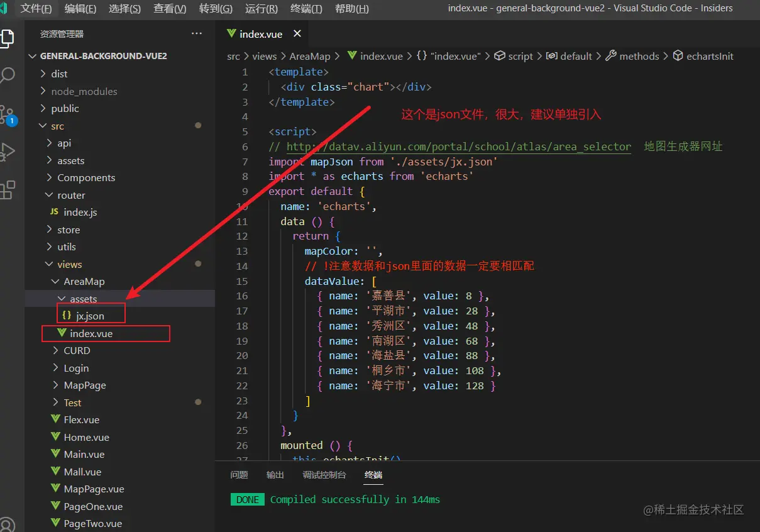The width and height of the screenshot is (760, 532).
Task: Click script cube icon in breadcrumb
Action: coord(500,56)
